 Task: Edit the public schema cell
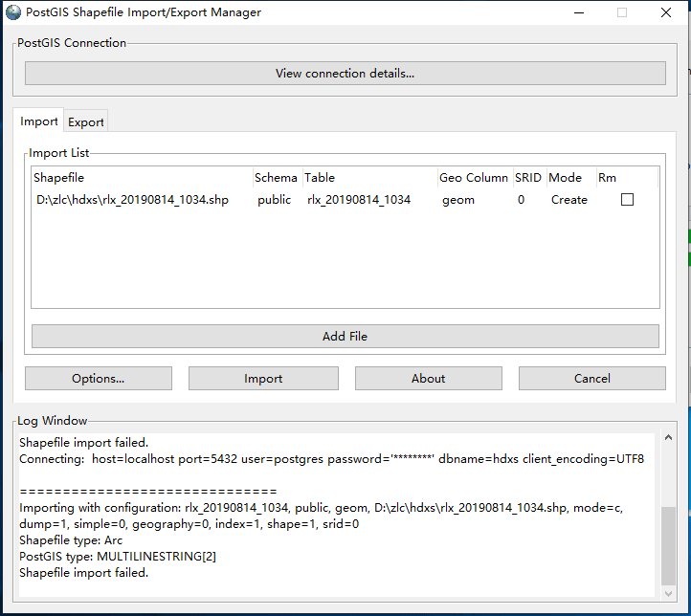(x=275, y=200)
